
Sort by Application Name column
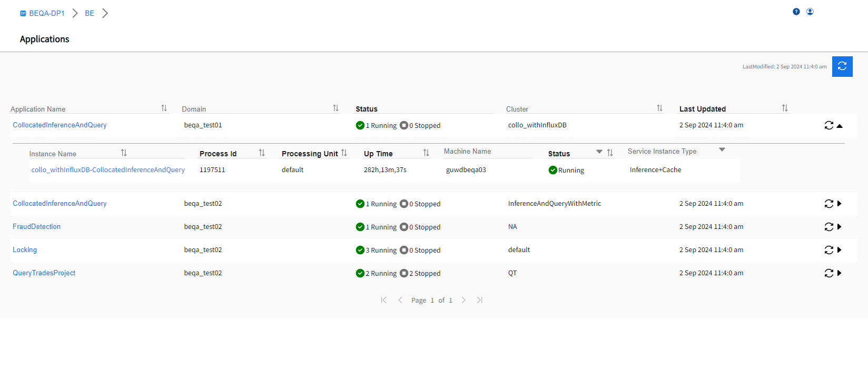point(164,108)
